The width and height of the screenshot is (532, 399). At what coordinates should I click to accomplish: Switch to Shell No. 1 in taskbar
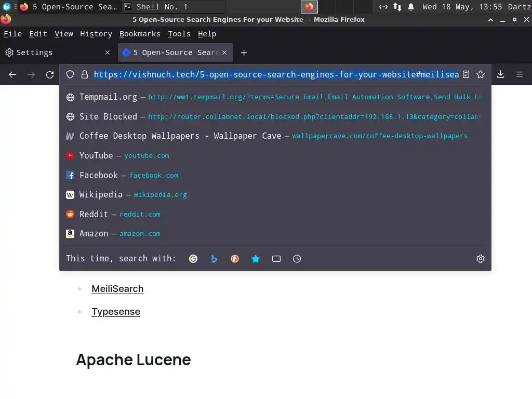173,7
